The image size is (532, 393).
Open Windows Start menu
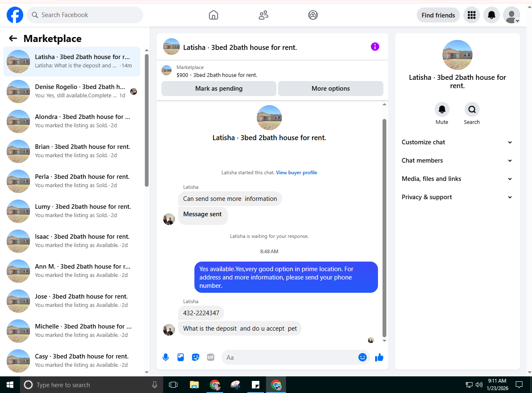click(10, 385)
